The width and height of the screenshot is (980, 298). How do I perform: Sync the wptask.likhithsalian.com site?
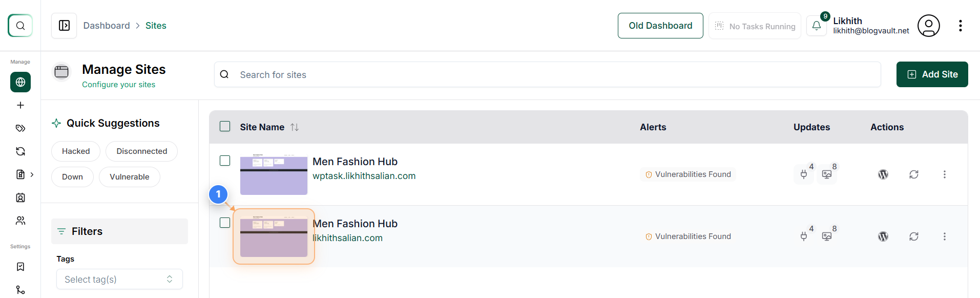click(914, 174)
